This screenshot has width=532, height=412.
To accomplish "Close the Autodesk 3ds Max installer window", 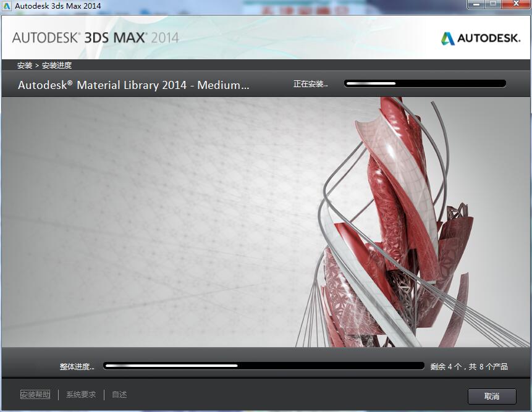I will 516,4.
